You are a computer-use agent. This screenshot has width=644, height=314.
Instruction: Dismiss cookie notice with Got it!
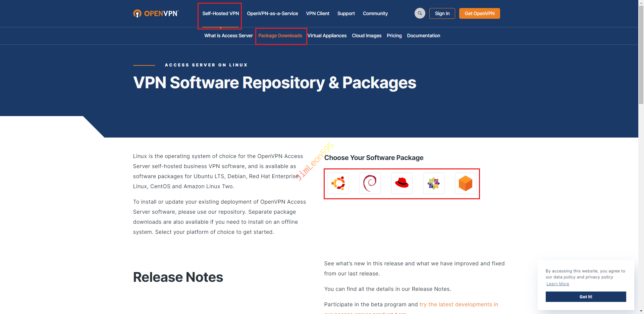coord(586,297)
